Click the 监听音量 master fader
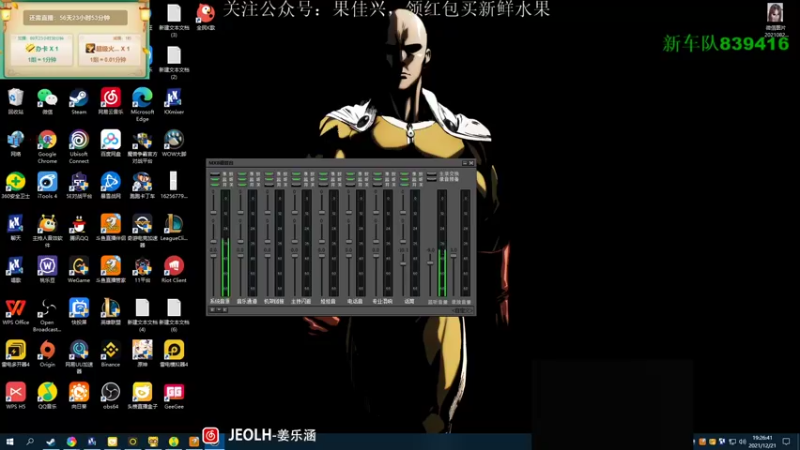This screenshot has width=800, height=450. 430,262
